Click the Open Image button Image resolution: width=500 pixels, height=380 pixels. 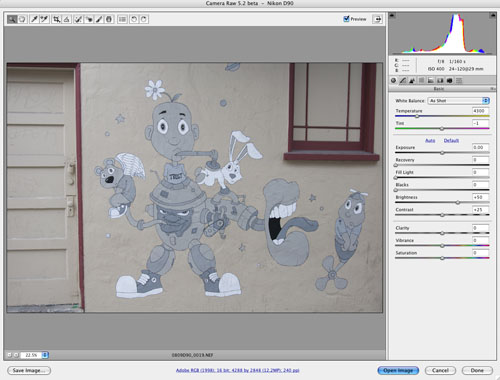[398, 370]
